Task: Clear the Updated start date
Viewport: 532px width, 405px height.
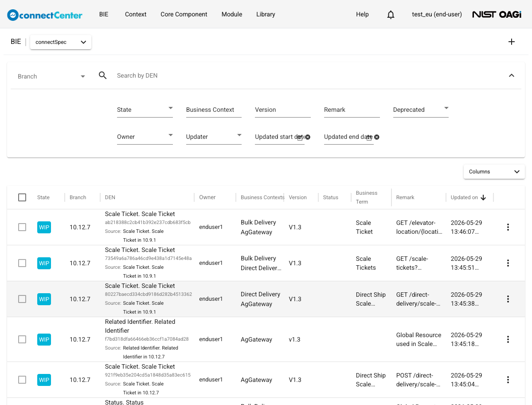Action: click(308, 137)
